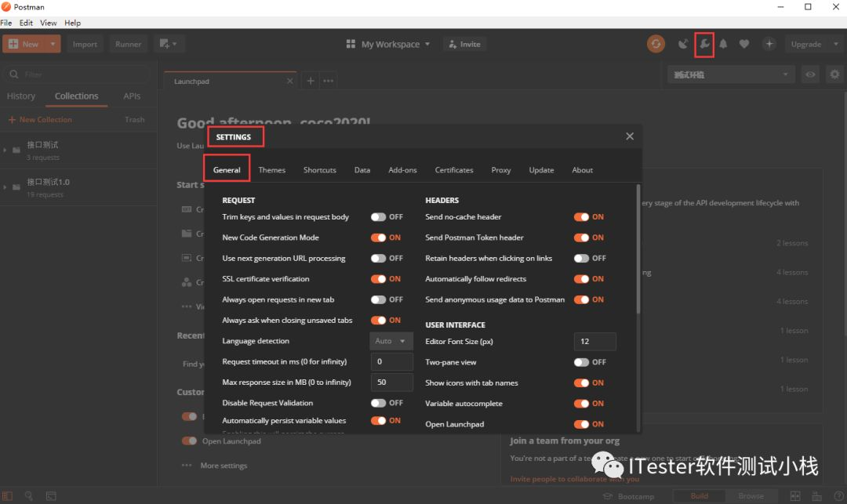Click the More settings link
Viewport: 847px width, 504px height.
pyautogui.click(x=224, y=466)
